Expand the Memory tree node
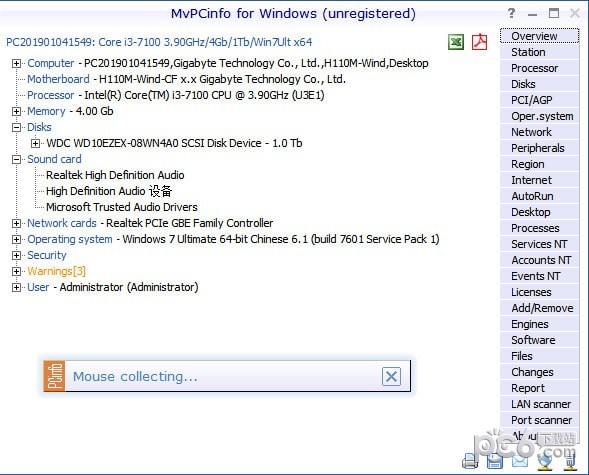Image resolution: width=589 pixels, height=475 pixels. coord(16,112)
